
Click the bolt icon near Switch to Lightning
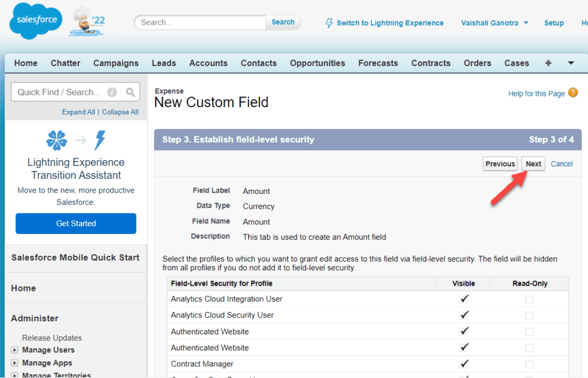[329, 23]
